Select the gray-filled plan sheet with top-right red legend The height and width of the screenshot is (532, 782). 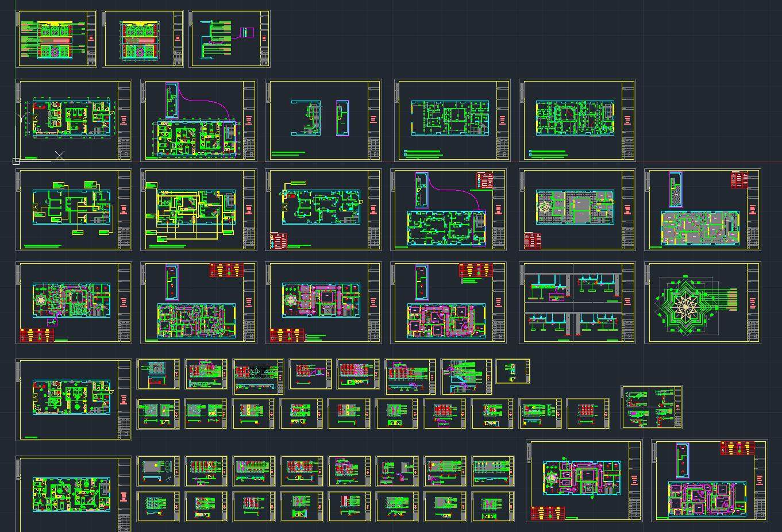coord(702,210)
